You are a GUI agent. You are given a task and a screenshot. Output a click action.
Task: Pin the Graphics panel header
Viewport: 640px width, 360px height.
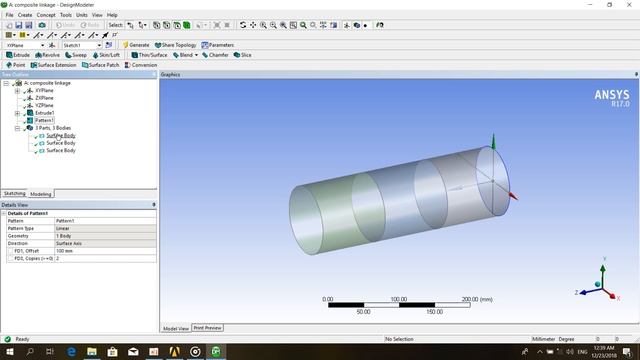coord(636,74)
